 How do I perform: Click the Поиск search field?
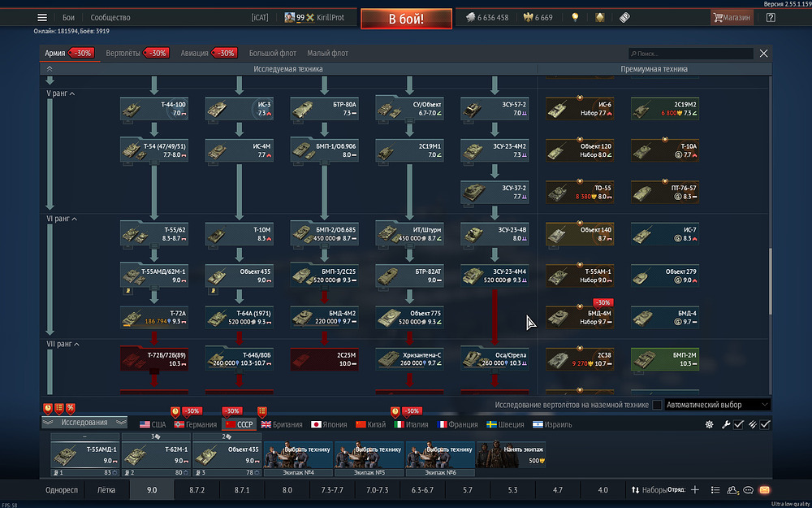pyautogui.click(x=691, y=54)
